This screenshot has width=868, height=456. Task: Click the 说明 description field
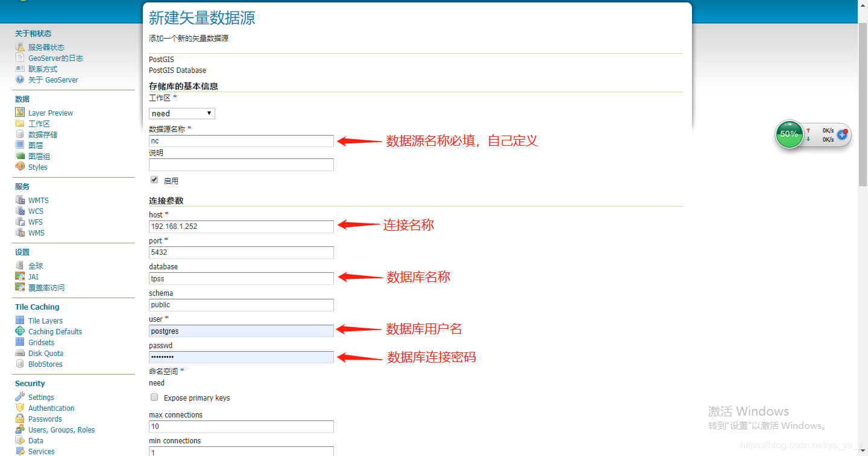click(x=241, y=164)
